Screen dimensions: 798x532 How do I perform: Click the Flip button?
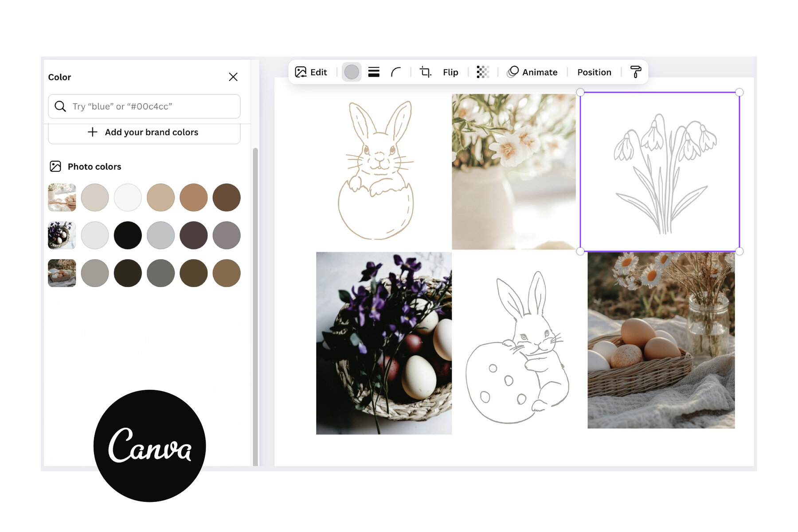[450, 72]
